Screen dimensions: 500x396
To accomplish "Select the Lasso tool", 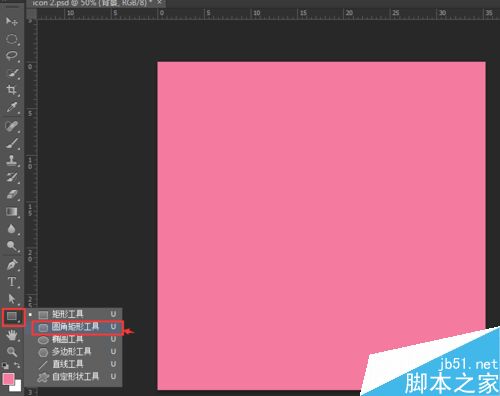I will click(12, 56).
